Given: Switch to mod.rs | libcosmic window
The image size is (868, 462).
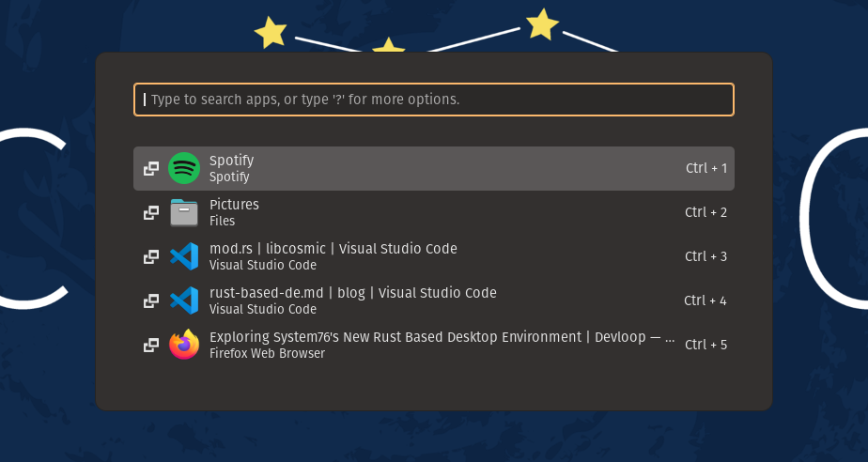Looking at the screenshot, I should [x=333, y=249].
